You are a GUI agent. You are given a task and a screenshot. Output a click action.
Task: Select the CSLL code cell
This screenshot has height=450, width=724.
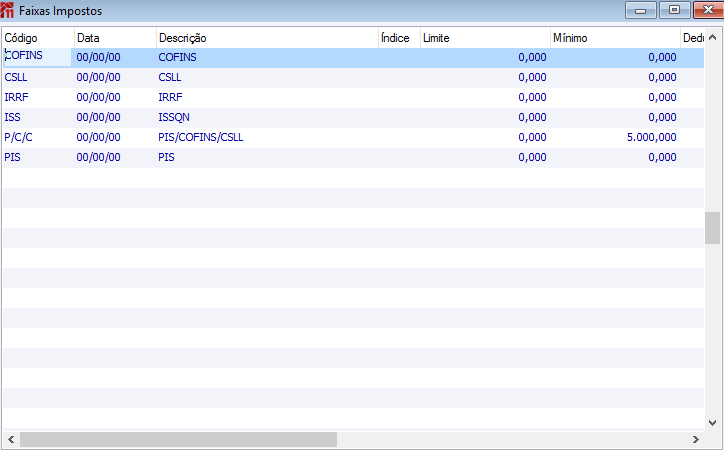tap(37, 77)
